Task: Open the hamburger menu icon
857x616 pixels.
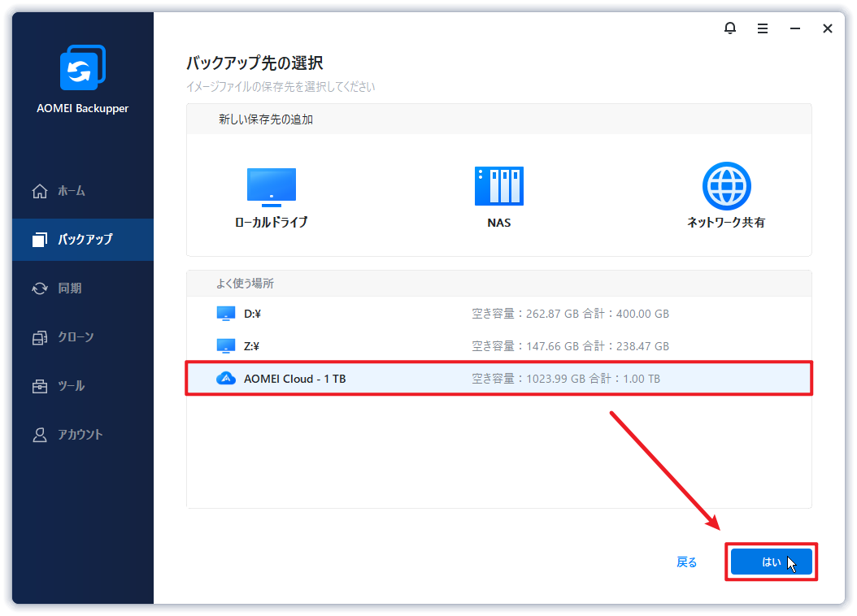Action: 763,28
